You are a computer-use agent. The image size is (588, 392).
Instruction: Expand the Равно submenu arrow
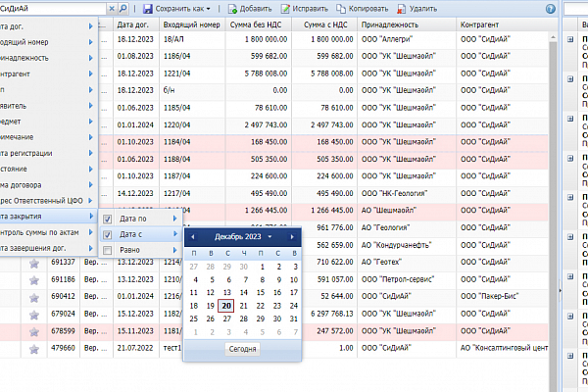click(174, 250)
